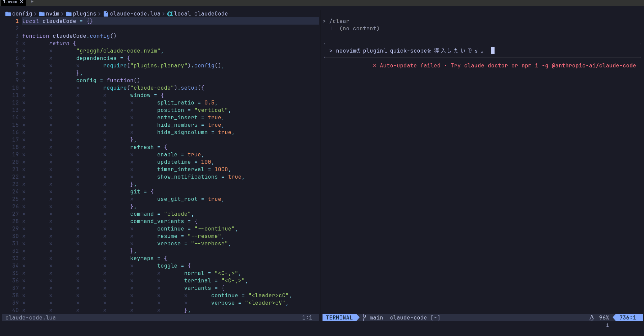Click 'hide_signcolumn = true' line
The height and width of the screenshot is (336, 644).
coord(194,132)
